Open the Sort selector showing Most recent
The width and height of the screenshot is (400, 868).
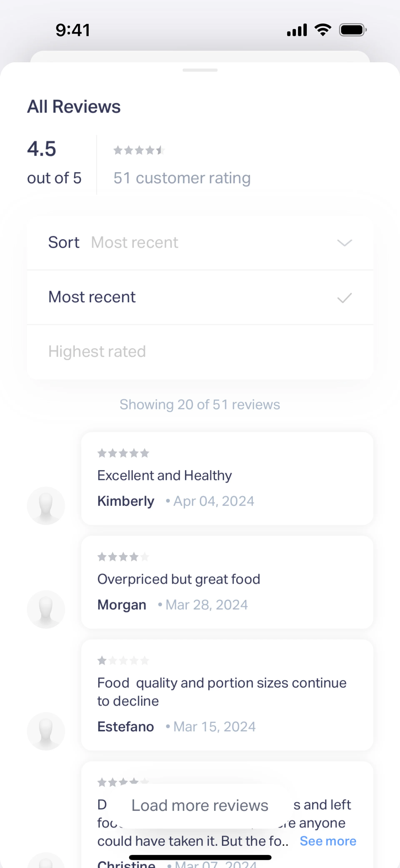coord(135,243)
